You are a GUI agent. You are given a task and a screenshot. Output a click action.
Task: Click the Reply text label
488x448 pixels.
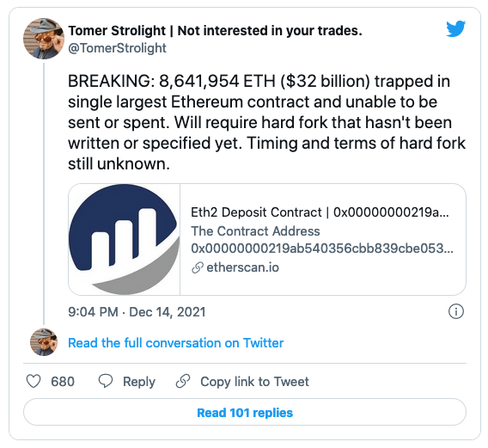pos(139,382)
